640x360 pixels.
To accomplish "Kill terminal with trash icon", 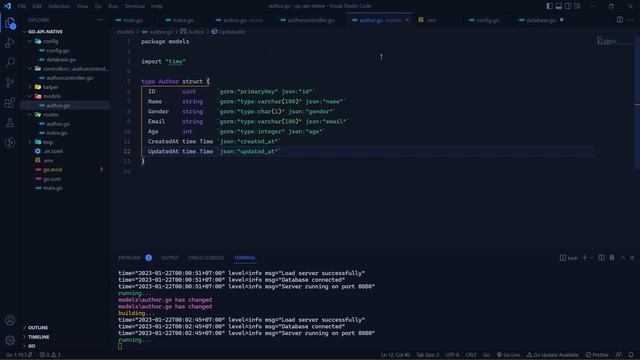I will 612,258.
